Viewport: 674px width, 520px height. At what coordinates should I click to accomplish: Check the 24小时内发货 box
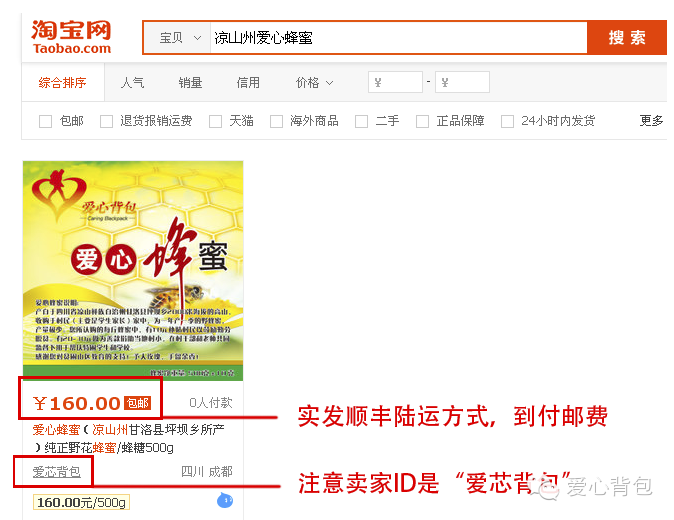508,122
